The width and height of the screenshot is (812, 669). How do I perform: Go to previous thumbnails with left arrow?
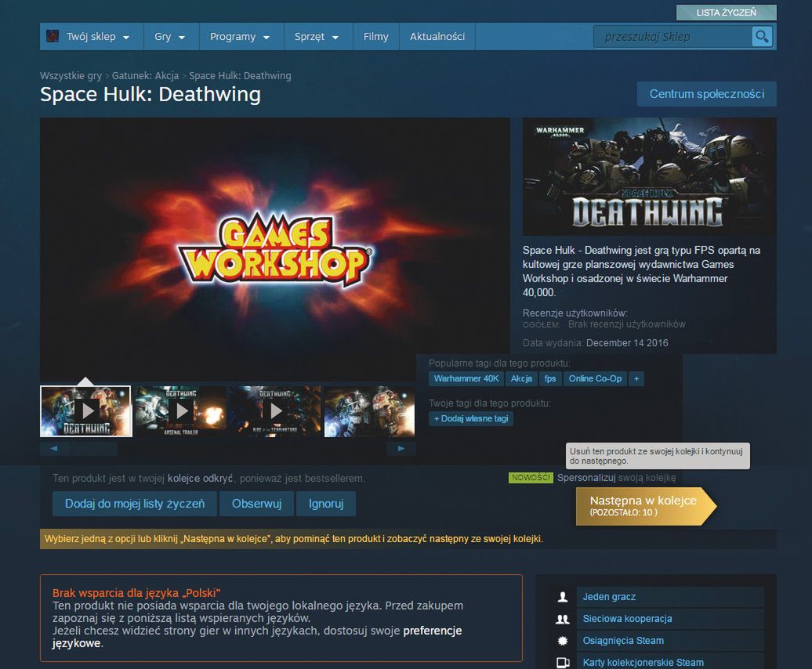54,449
